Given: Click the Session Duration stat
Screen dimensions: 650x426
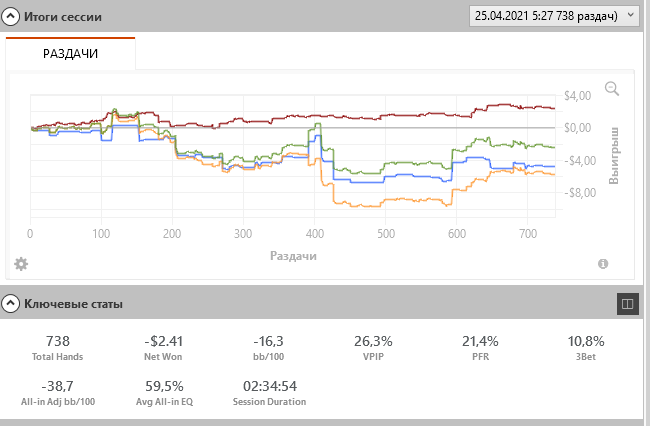Looking at the screenshot, I should tap(269, 393).
